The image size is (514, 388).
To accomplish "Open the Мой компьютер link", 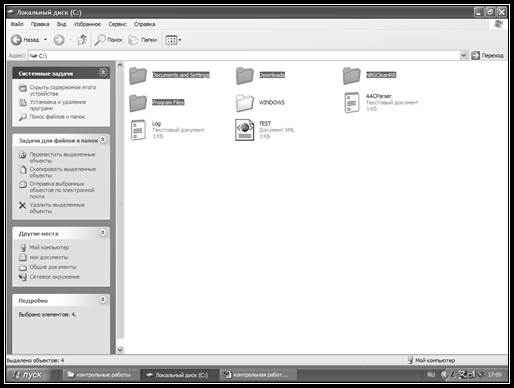I will click(49, 247).
